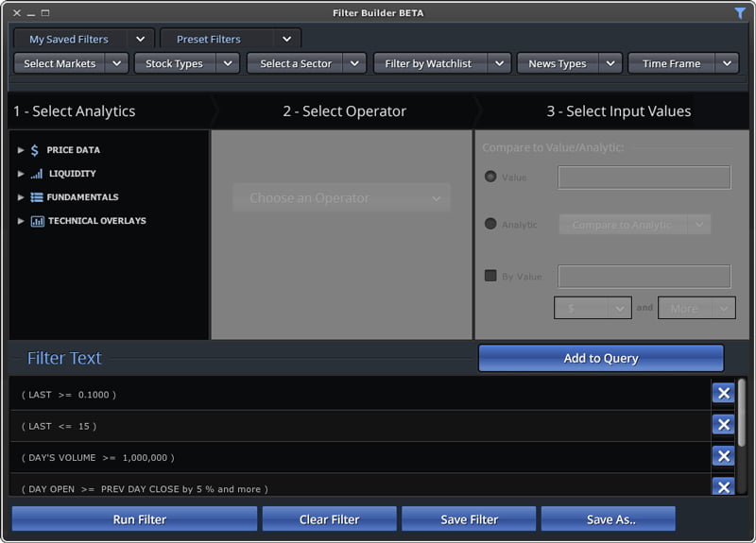Delete the LAST <= 15 filter row

723,425
